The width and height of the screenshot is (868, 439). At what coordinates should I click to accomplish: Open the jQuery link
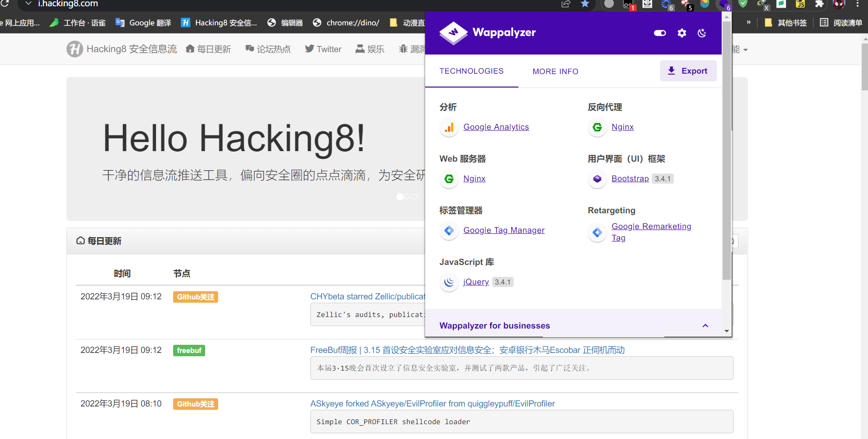coord(476,282)
